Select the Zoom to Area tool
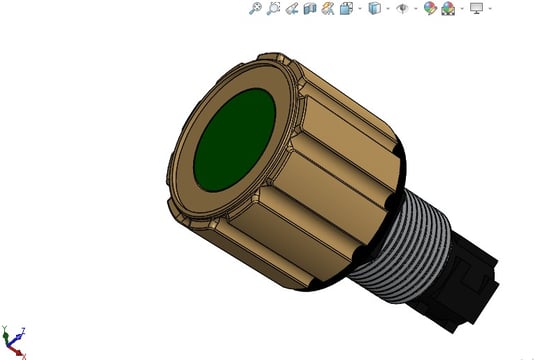Image resolution: width=536 pixels, height=360 pixels. pos(273,8)
